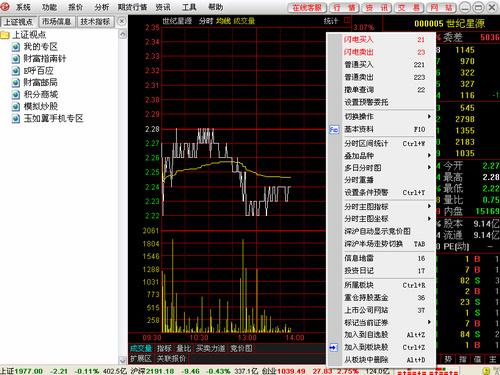Expand the 分时主图指标 submenu
The height and width of the screenshot is (375, 500).
(x=385, y=207)
